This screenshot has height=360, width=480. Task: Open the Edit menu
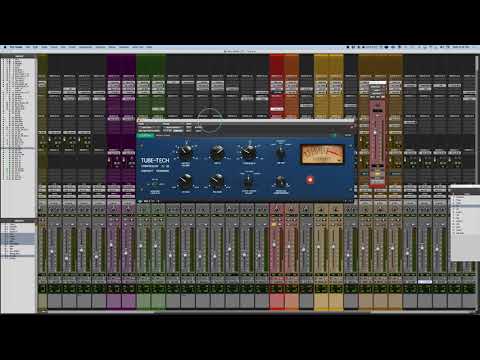[x=35, y=47]
